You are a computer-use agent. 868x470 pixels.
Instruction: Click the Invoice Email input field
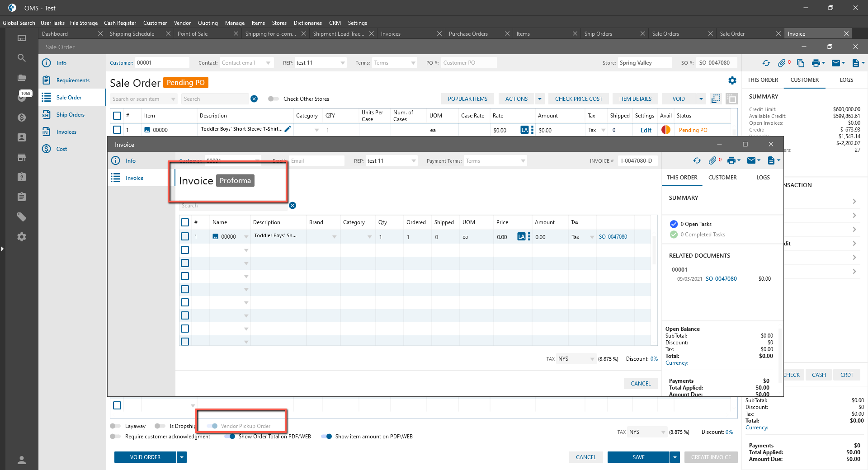click(x=316, y=161)
